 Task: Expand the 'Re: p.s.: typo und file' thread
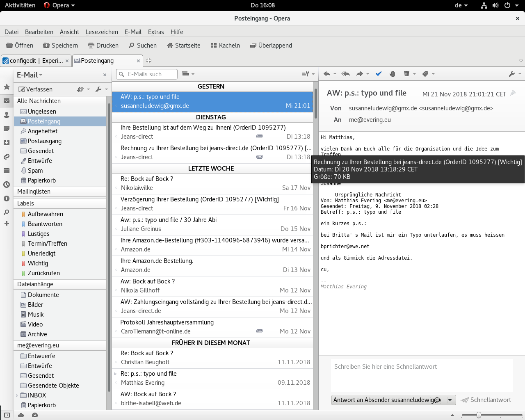tap(116, 374)
